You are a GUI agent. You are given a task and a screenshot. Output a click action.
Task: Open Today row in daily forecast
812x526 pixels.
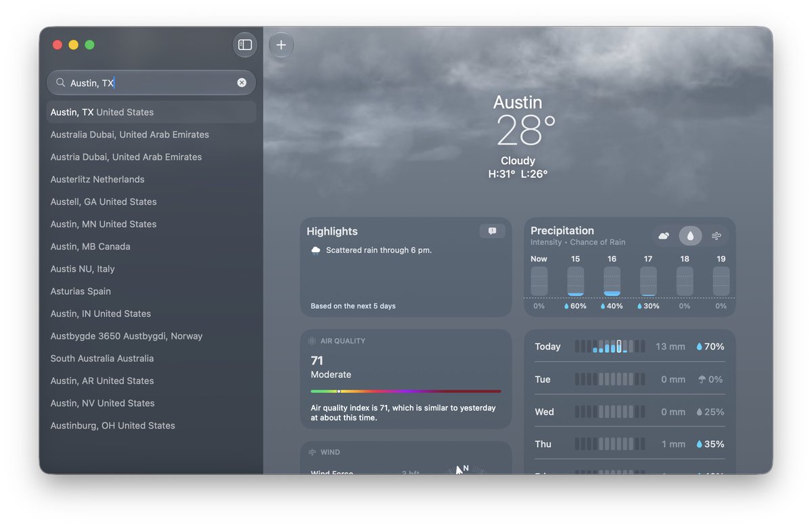pos(629,346)
